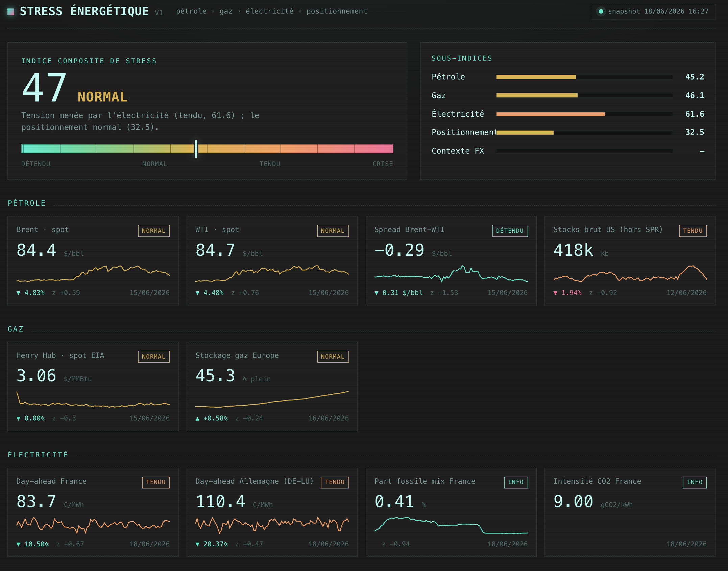
Task: Click the Positionnement sub-index bar
Action: 584,133
